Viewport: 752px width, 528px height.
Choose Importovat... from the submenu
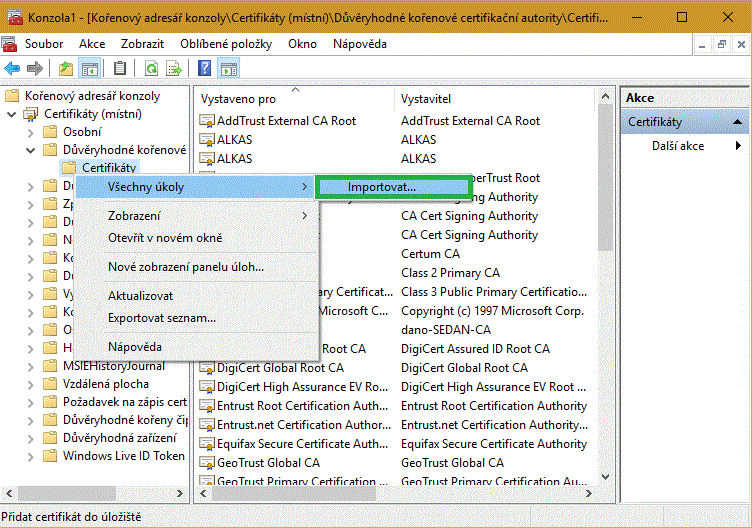[x=381, y=187]
